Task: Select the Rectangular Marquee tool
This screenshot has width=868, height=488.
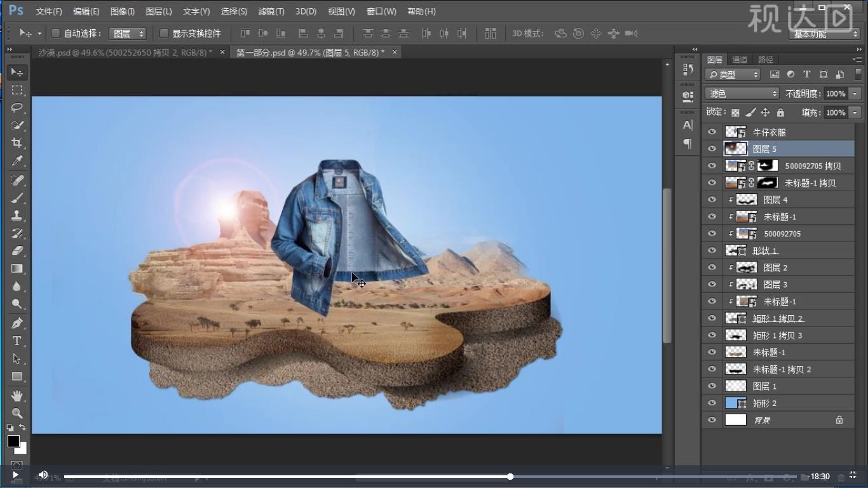Action: (x=17, y=90)
